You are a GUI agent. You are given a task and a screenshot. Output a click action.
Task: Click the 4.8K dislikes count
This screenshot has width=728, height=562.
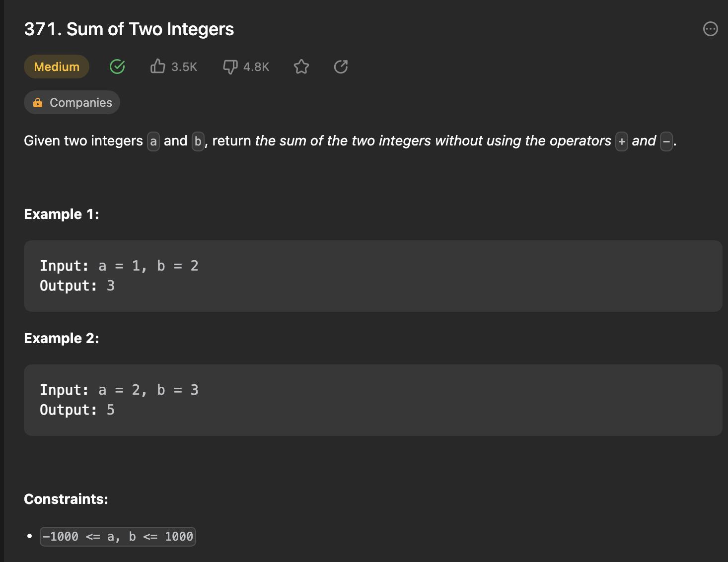coord(256,67)
